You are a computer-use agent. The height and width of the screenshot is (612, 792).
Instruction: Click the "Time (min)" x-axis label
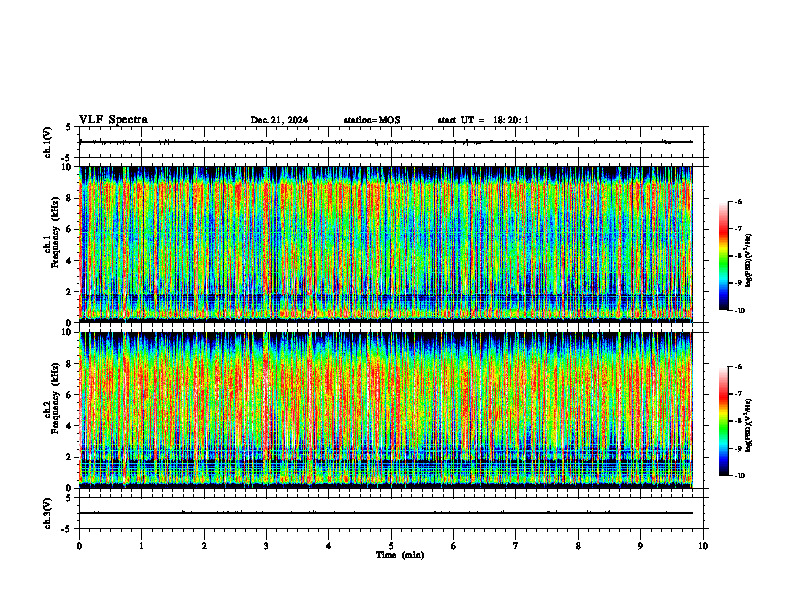(x=400, y=555)
